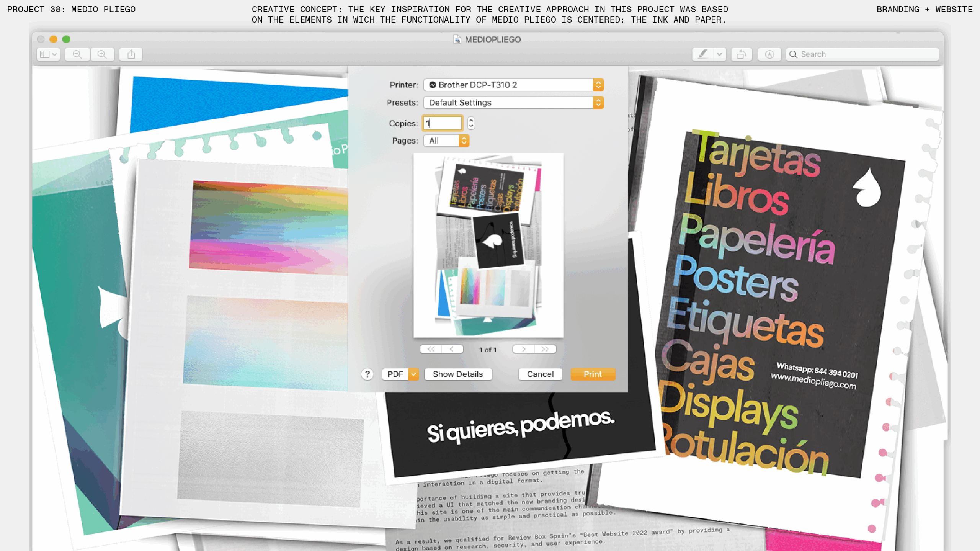Go to first page in preview

(431, 349)
